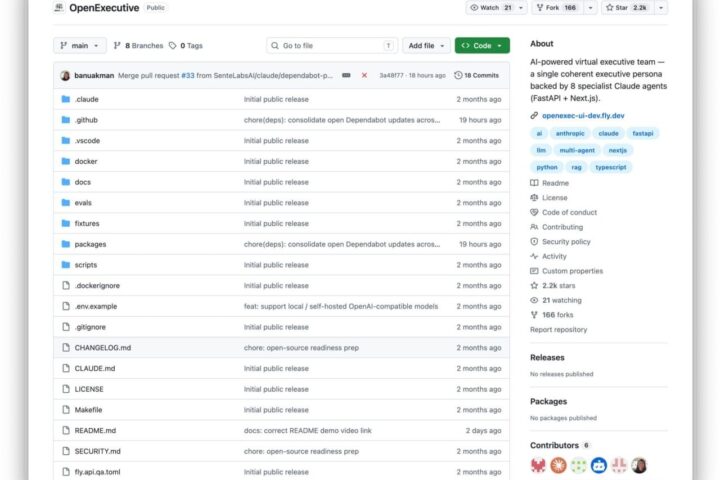Select the 'ai' topic tag
Viewport: 720px width, 480px height.
pyautogui.click(x=539, y=133)
